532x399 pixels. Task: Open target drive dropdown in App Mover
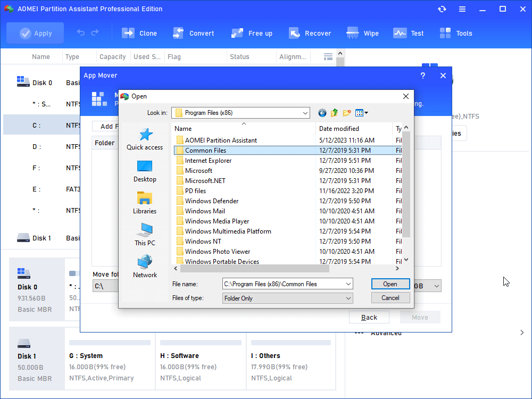coord(437,286)
